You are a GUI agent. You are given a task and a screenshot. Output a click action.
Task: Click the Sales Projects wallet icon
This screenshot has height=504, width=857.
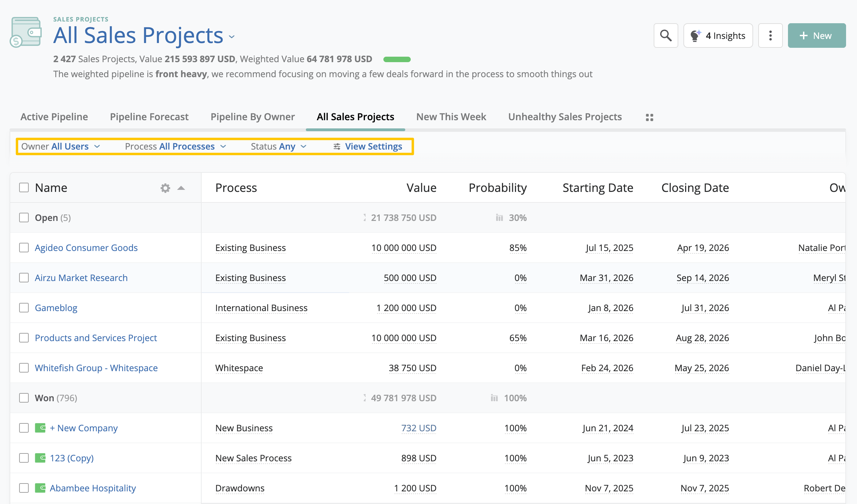point(26,32)
